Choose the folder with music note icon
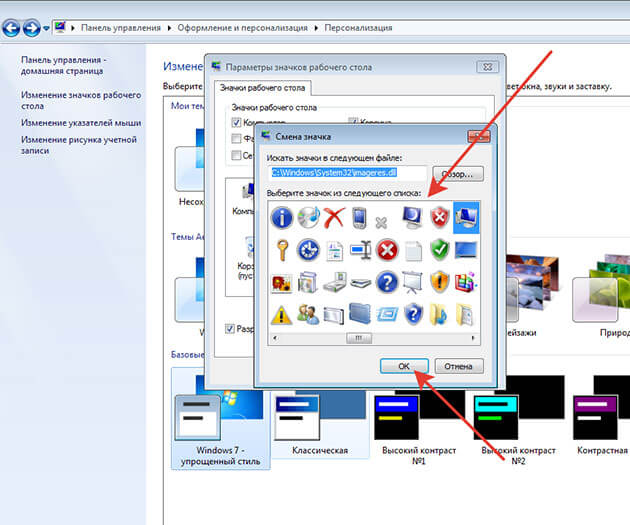This screenshot has height=525, width=630. (x=439, y=315)
